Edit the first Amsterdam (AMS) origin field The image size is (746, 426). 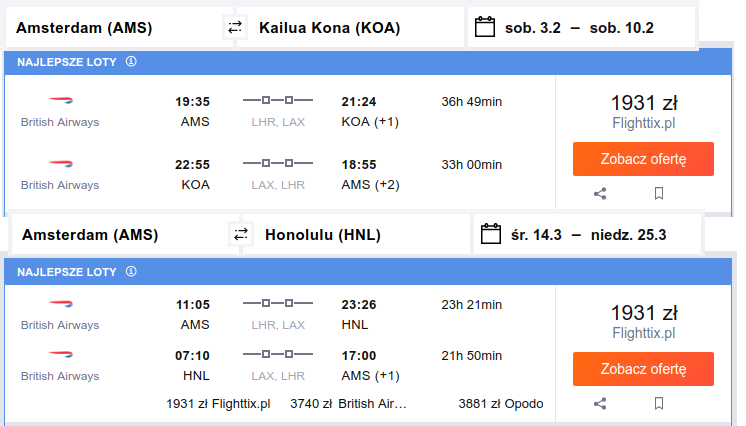click(119, 28)
